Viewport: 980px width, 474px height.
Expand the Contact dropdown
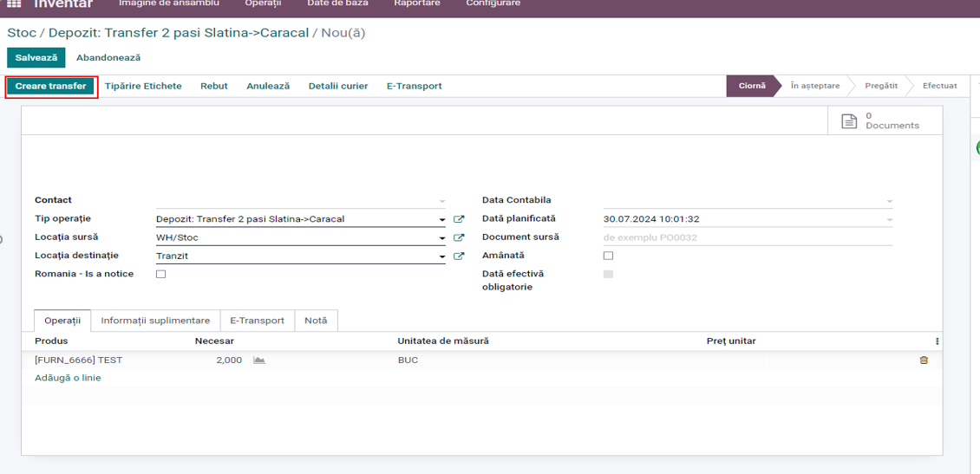coord(442,201)
